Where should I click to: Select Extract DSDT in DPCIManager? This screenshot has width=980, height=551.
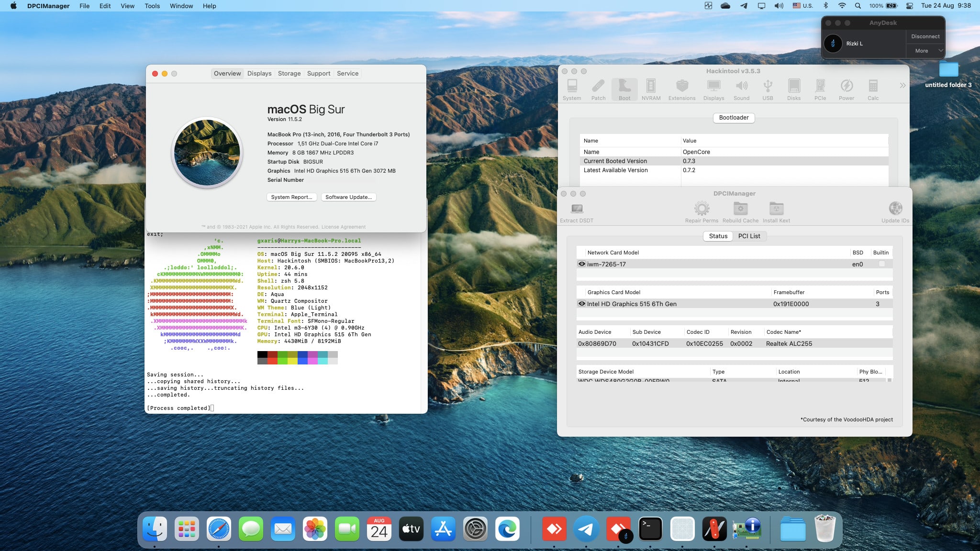click(x=577, y=210)
